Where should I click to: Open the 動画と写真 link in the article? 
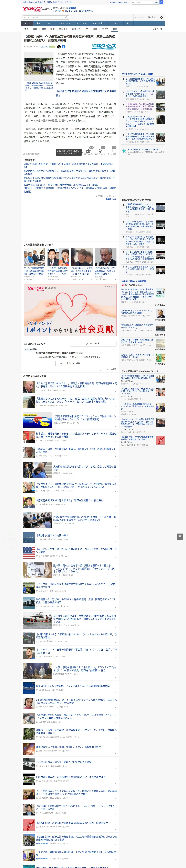86,93
